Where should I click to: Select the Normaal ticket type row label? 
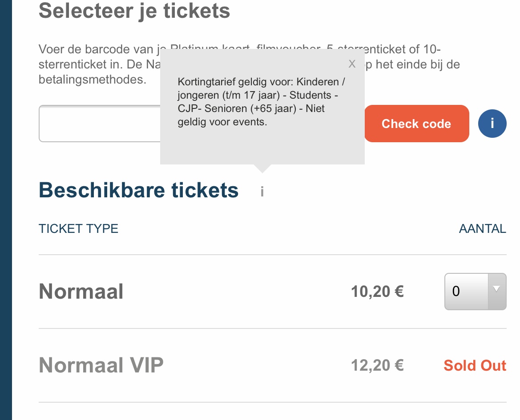tap(81, 292)
